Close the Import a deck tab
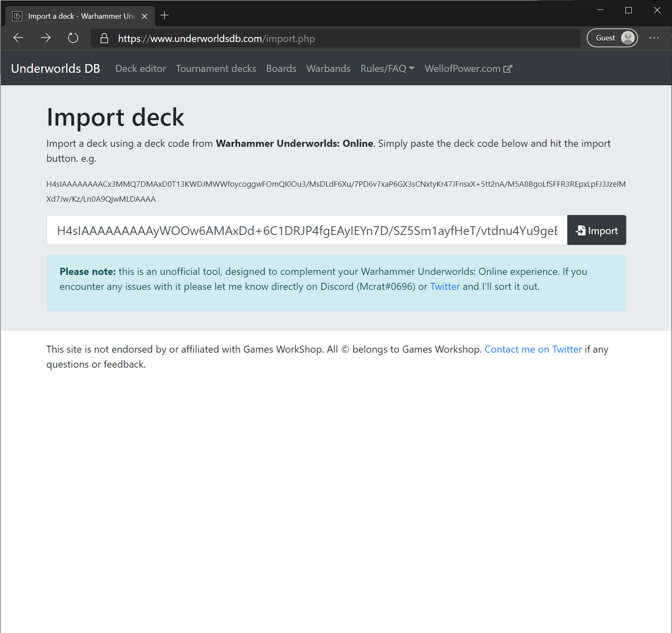The image size is (672, 633). coord(145,16)
